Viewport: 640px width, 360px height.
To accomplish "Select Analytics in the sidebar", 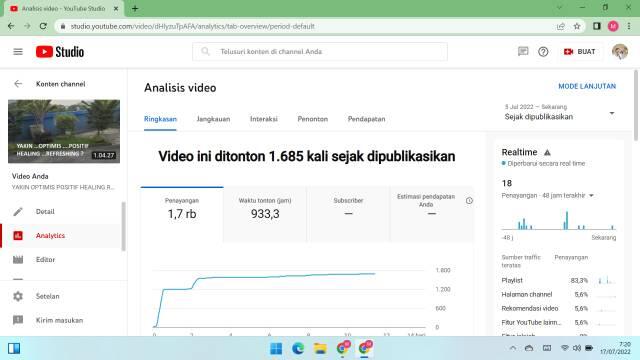I will [61, 236].
